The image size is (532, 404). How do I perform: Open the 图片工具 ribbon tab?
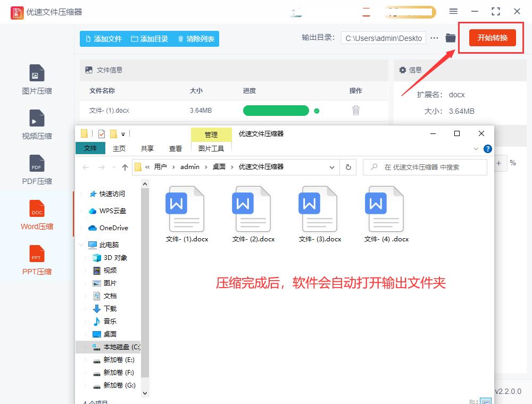(212, 148)
